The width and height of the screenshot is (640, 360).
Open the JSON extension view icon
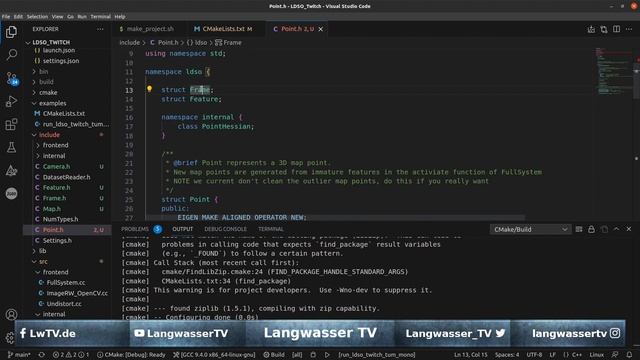click(x=11, y=193)
